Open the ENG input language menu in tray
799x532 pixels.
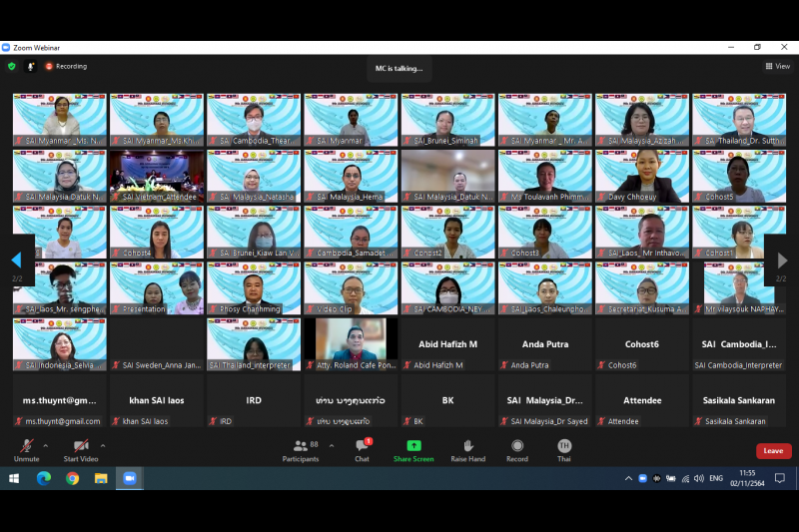716,478
